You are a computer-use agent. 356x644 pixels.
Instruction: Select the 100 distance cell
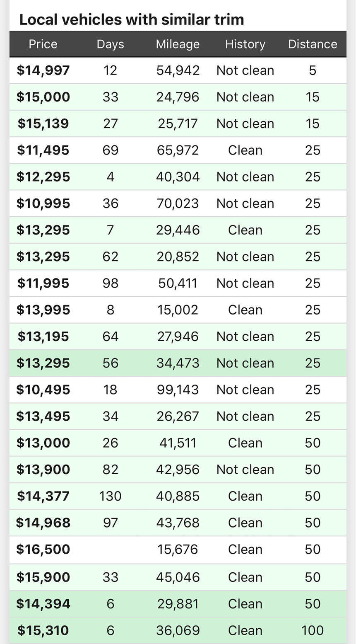(x=313, y=630)
